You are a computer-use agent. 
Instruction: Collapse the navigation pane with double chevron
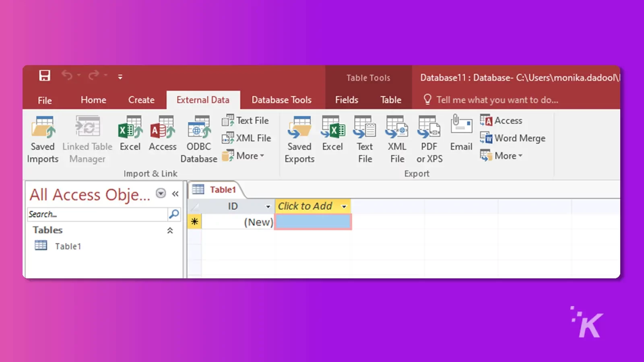click(x=175, y=194)
